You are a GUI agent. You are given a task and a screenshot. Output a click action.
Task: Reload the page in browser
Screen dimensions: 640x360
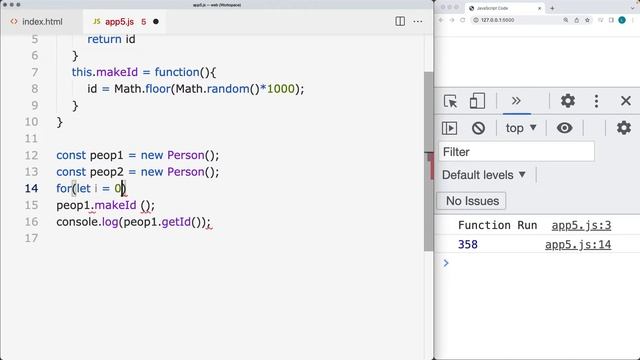(x=462, y=20)
